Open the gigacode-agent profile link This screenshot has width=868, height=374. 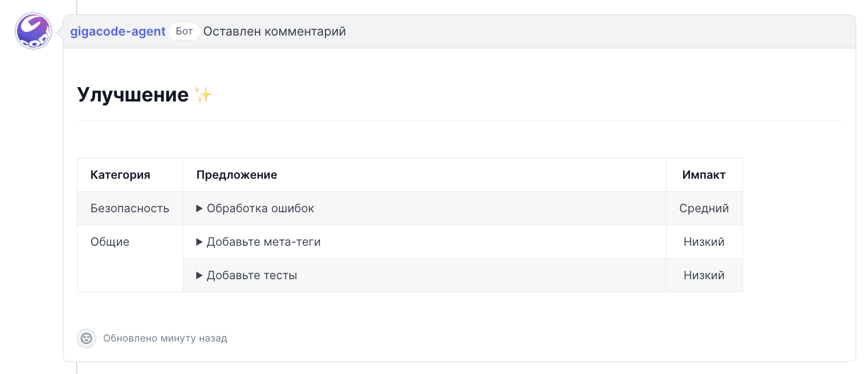click(118, 31)
